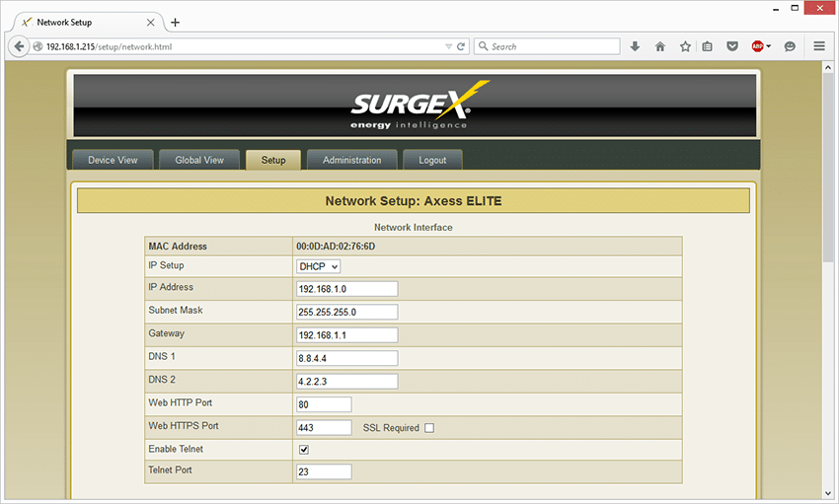
Task: Edit the Gateway field
Action: pos(347,335)
